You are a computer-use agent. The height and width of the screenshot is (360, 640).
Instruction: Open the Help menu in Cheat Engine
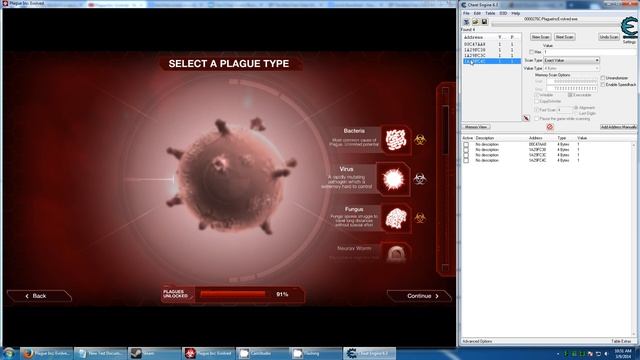coord(516,13)
